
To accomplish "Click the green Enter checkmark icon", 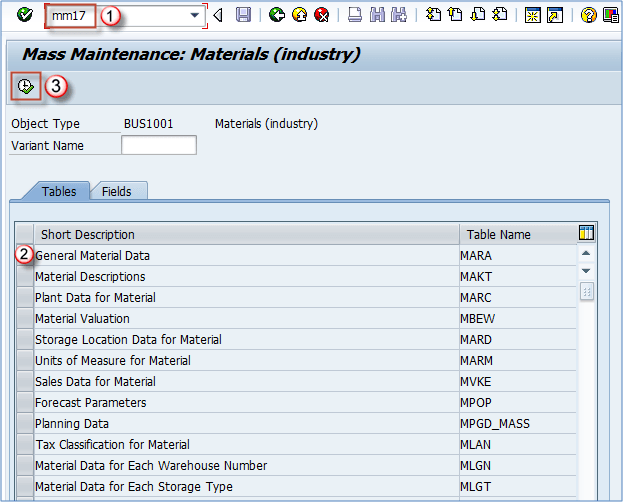I will coord(24,15).
